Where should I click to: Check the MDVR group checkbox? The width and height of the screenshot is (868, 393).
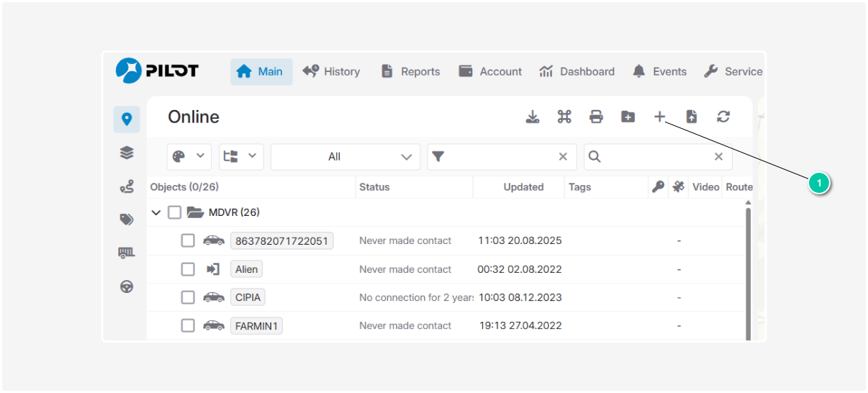[174, 212]
